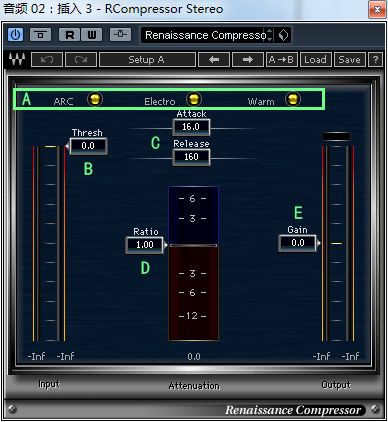Open the preset management diamond icon

(x=283, y=35)
